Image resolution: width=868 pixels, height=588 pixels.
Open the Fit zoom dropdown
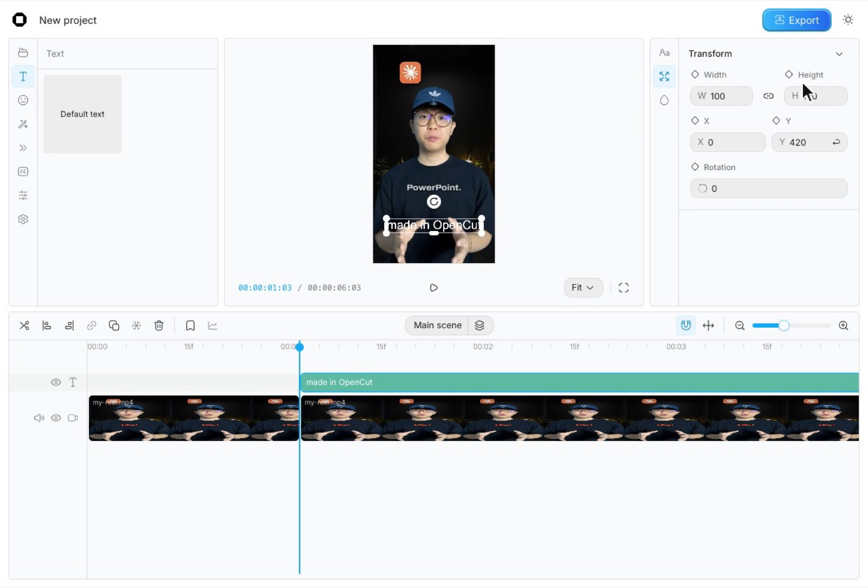[583, 287]
